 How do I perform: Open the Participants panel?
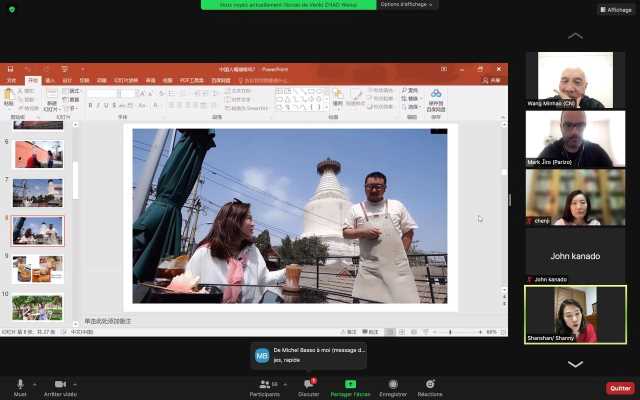[x=265, y=385]
